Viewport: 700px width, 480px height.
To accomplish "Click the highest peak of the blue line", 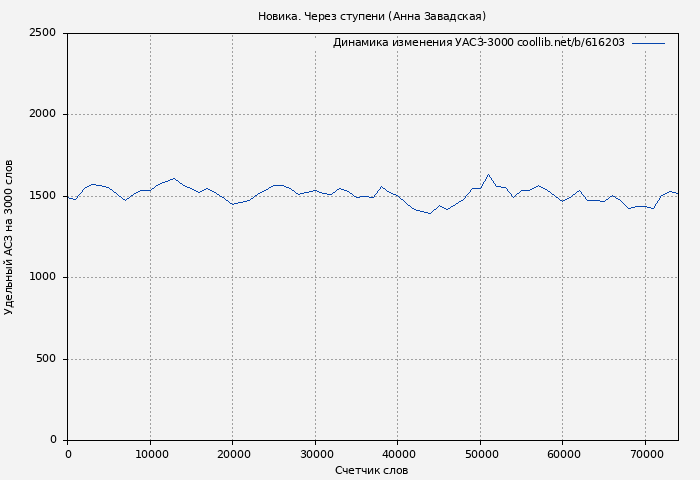I will 489,175.
